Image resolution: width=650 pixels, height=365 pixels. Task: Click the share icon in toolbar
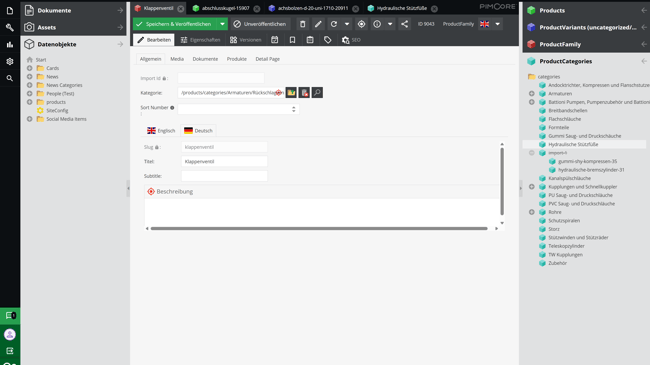pos(405,24)
